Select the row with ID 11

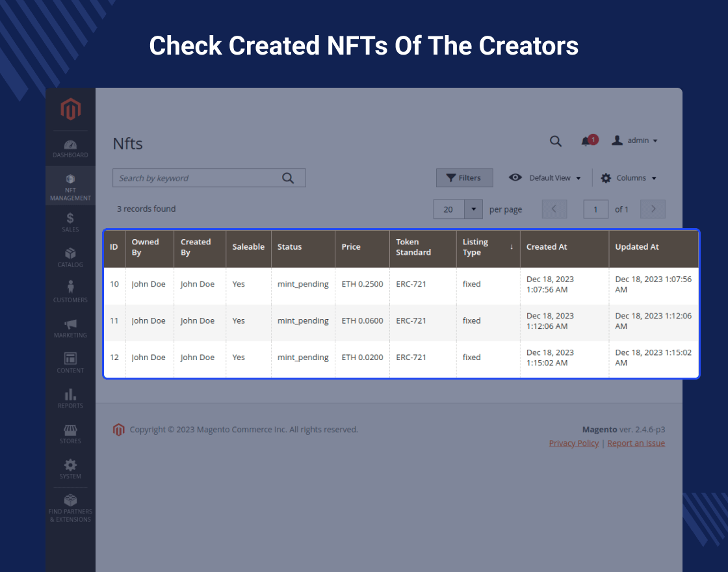coord(401,321)
